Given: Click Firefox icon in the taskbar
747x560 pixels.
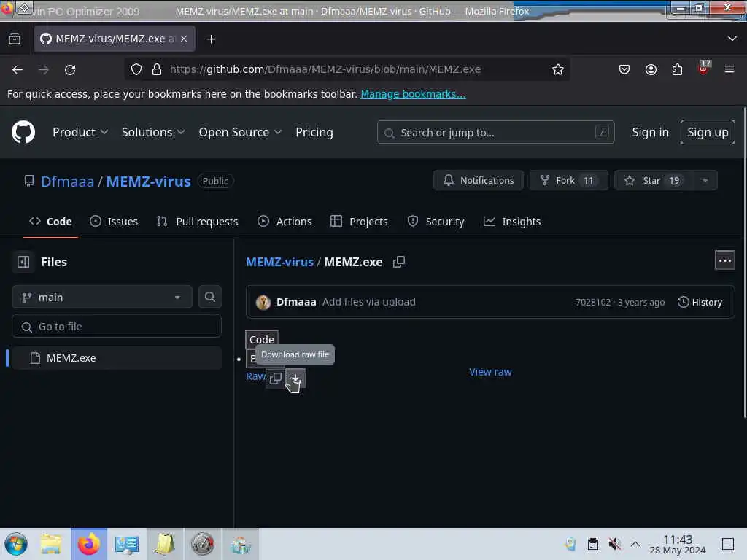Looking at the screenshot, I should pos(88,544).
